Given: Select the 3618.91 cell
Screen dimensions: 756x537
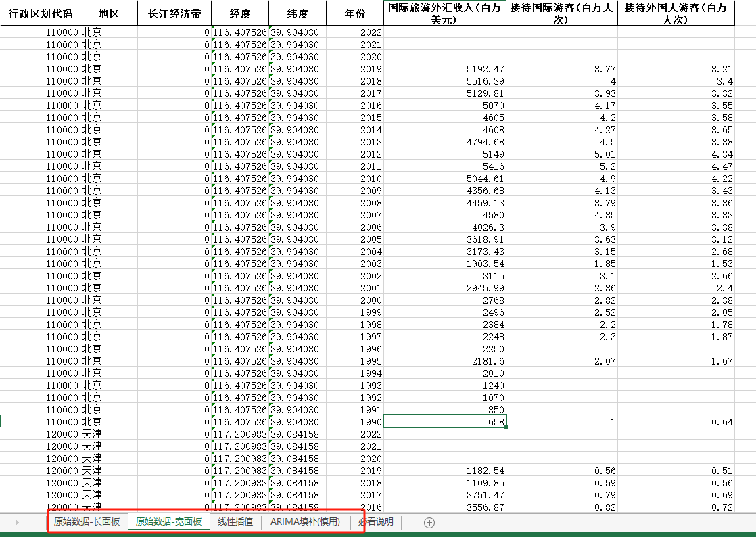Looking at the screenshot, I should point(445,239).
